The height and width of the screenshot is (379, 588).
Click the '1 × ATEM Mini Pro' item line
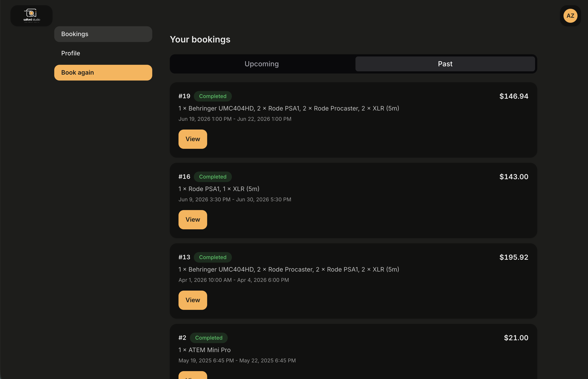click(x=205, y=350)
